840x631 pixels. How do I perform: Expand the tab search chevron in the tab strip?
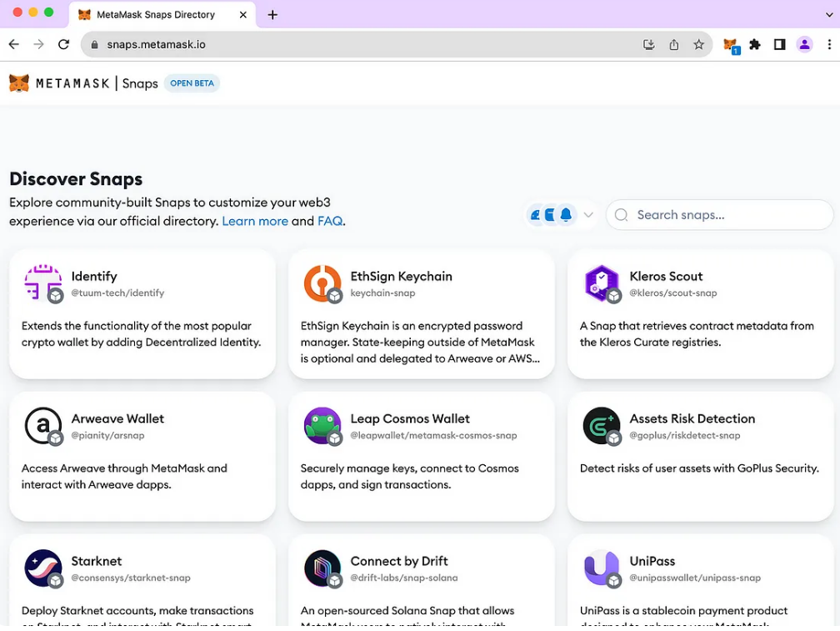827,15
